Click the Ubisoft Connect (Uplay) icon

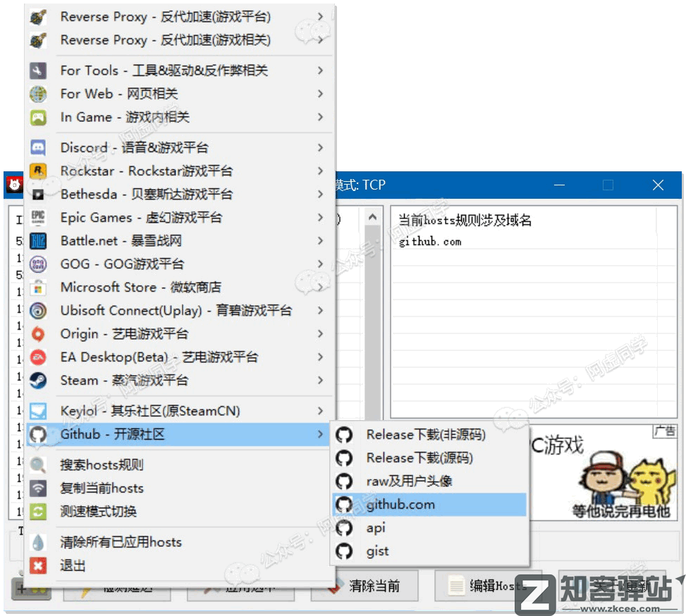click(37, 310)
